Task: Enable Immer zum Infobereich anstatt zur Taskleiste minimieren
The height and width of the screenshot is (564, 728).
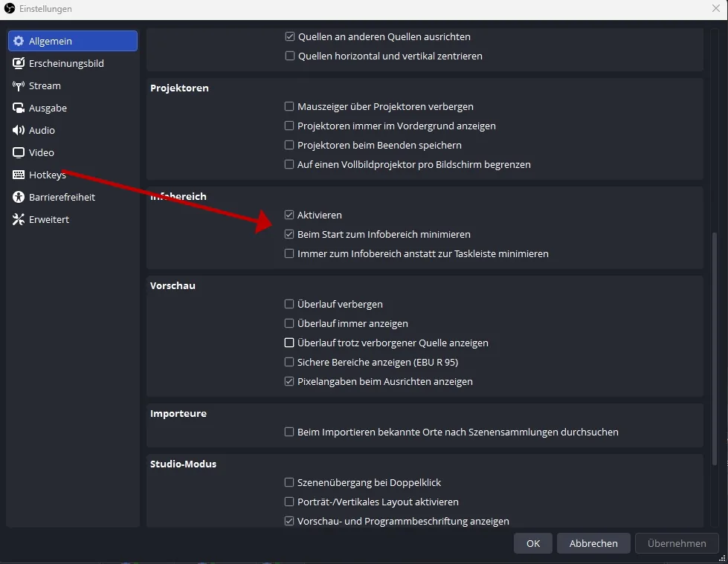Action: coord(289,253)
